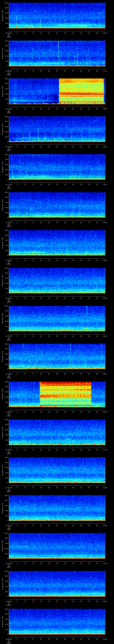Click the 30:00 end time label
This screenshot has width=114, height=644.
pyautogui.click(x=105, y=33)
